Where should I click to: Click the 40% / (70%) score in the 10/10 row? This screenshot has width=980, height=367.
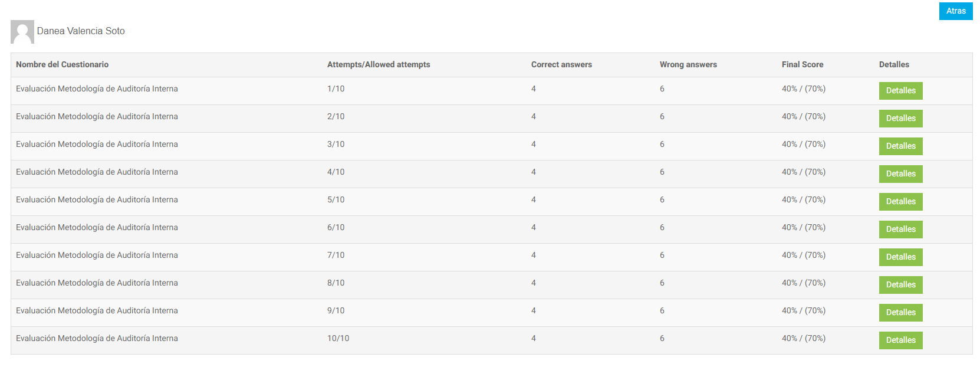coord(803,339)
